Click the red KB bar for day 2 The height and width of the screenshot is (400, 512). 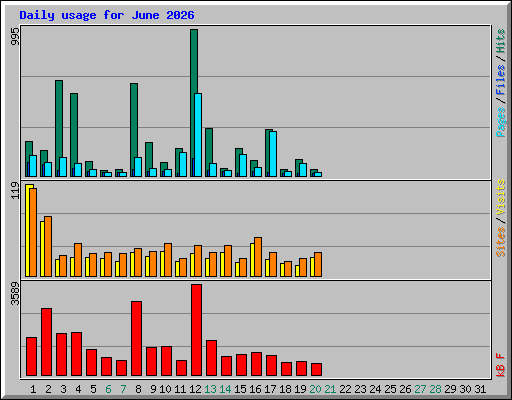[46, 342]
